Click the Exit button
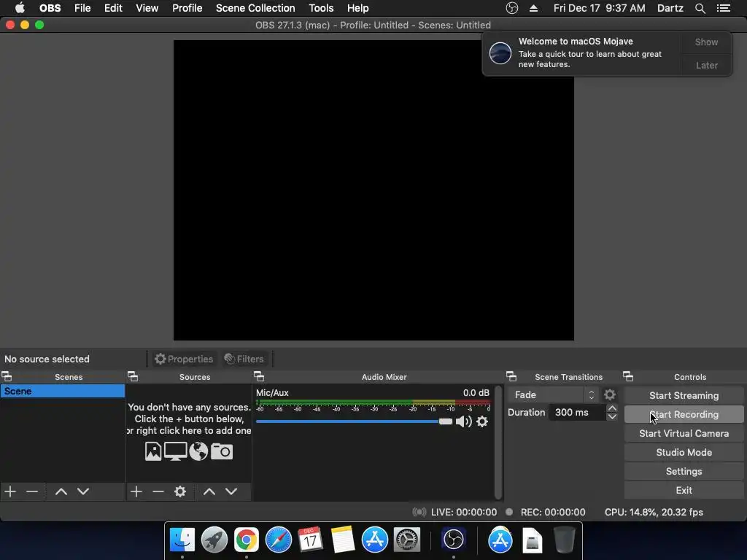 [x=684, y=491]
